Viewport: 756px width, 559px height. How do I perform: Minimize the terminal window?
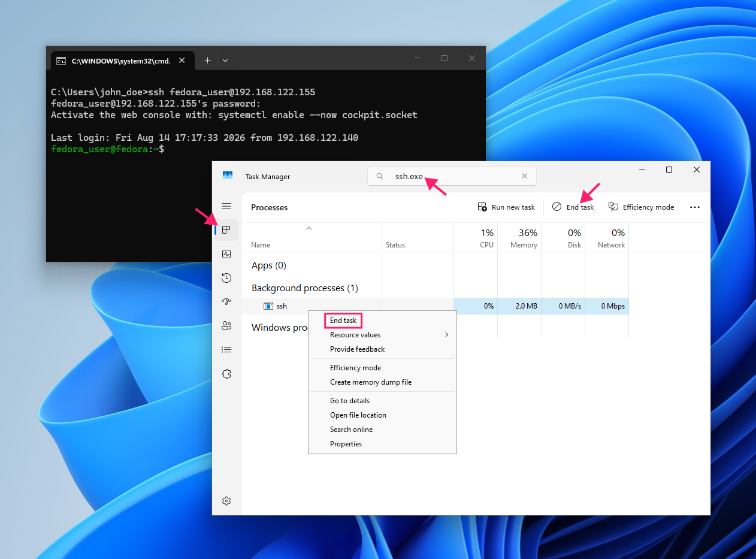coord(417,58)
